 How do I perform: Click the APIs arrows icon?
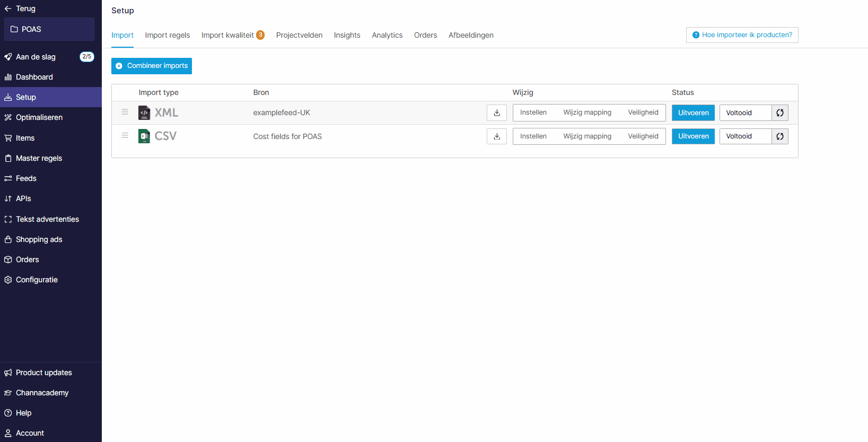tap(8, 198)
